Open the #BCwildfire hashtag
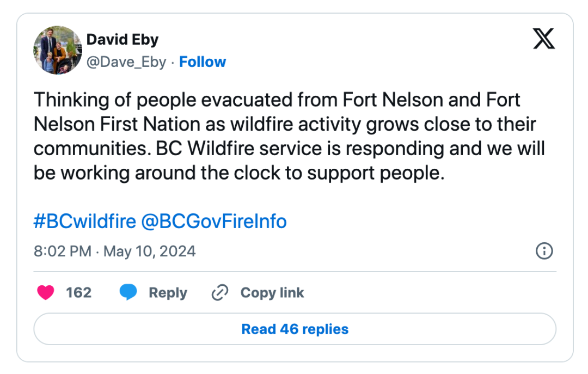 pos(84,222)
